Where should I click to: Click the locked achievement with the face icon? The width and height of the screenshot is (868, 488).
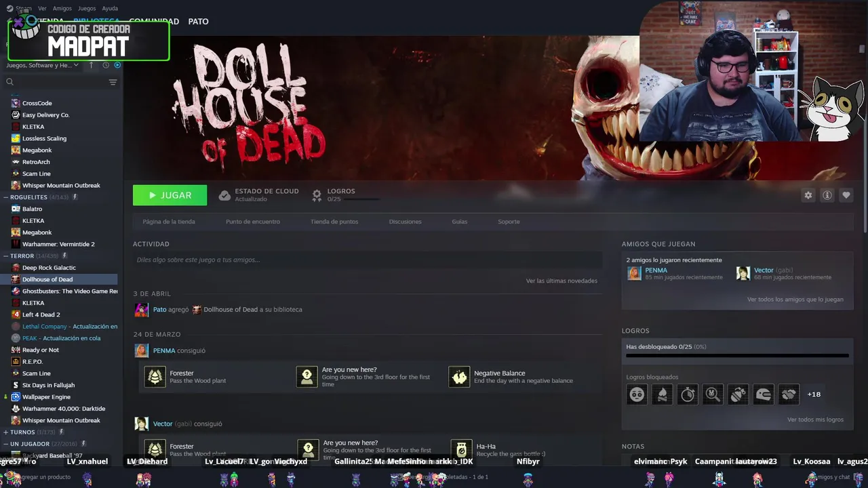pyautogui.click(x=637, y=394)
